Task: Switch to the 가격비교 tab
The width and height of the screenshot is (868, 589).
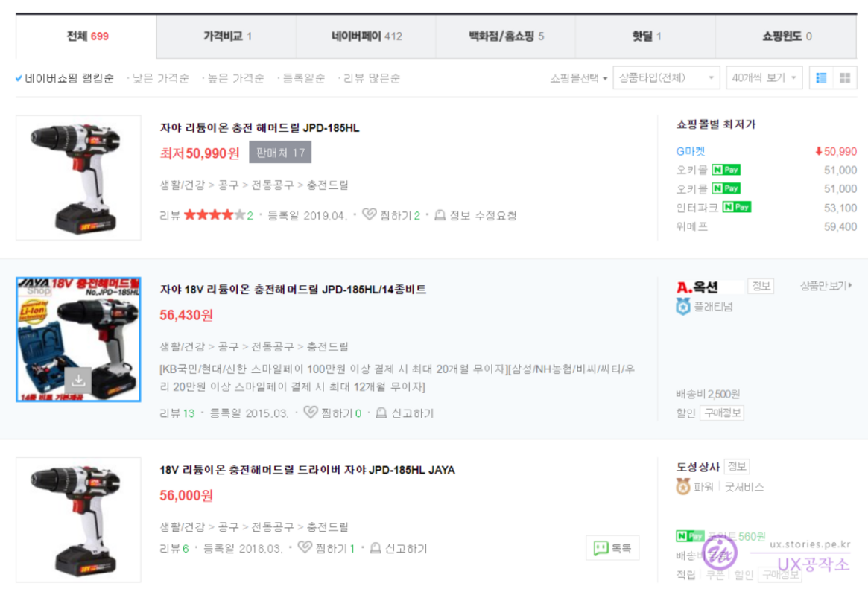Action: [226, 36]
